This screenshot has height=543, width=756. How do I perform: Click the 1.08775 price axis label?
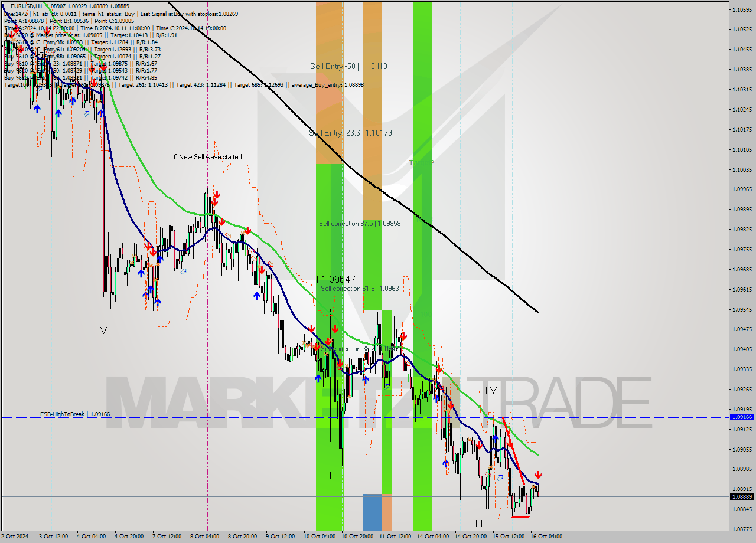pos(742,529)
